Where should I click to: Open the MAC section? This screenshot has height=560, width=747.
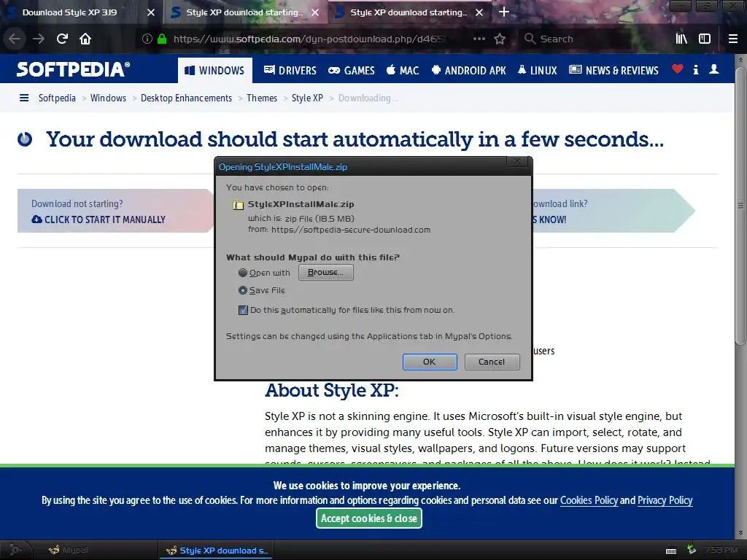[x=403, y=71]
